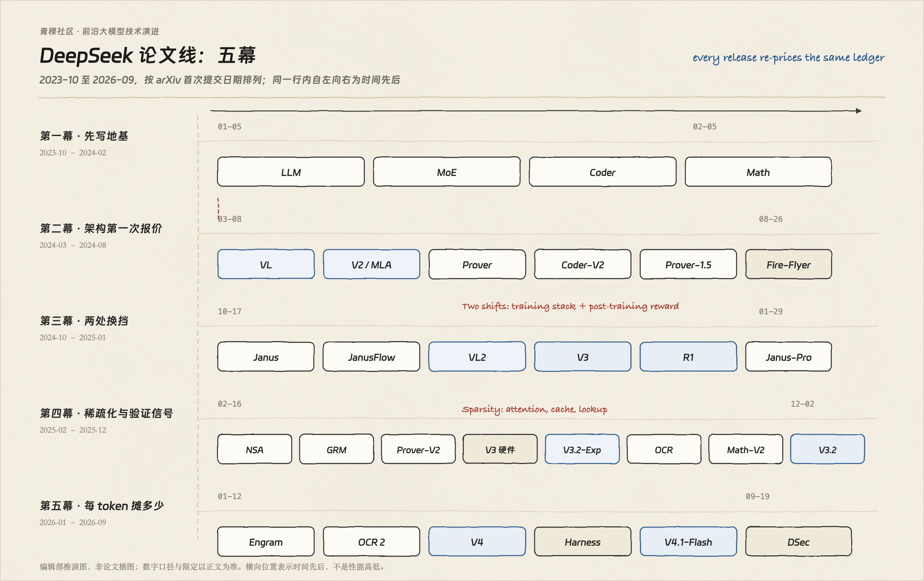Open the Fire-Flyer box

[789, 264]
